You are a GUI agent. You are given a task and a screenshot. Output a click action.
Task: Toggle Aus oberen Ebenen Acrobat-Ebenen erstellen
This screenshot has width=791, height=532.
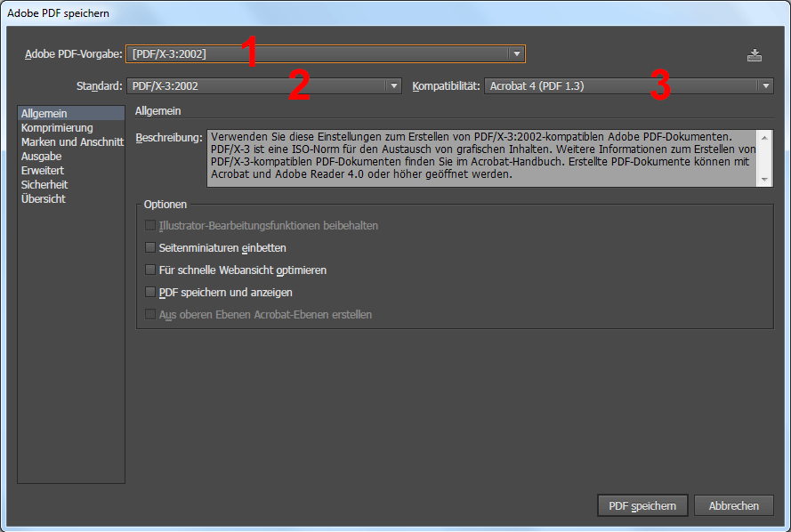(x=150, y=315)
